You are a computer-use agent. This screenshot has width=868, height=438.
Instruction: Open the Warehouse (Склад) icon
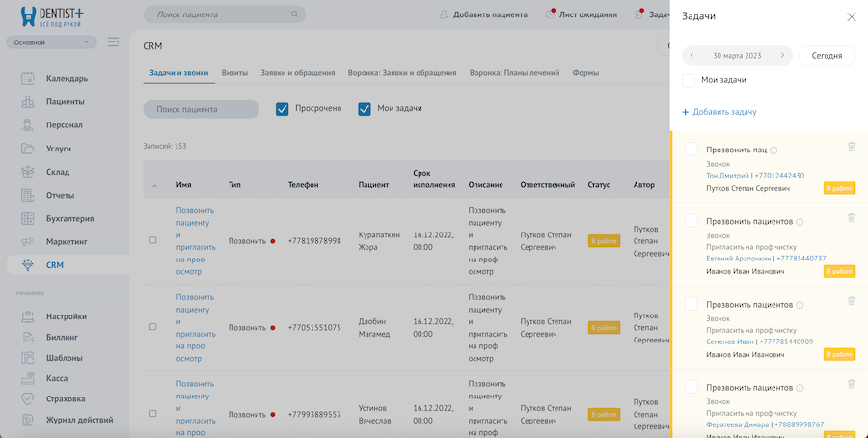[28, 172]
